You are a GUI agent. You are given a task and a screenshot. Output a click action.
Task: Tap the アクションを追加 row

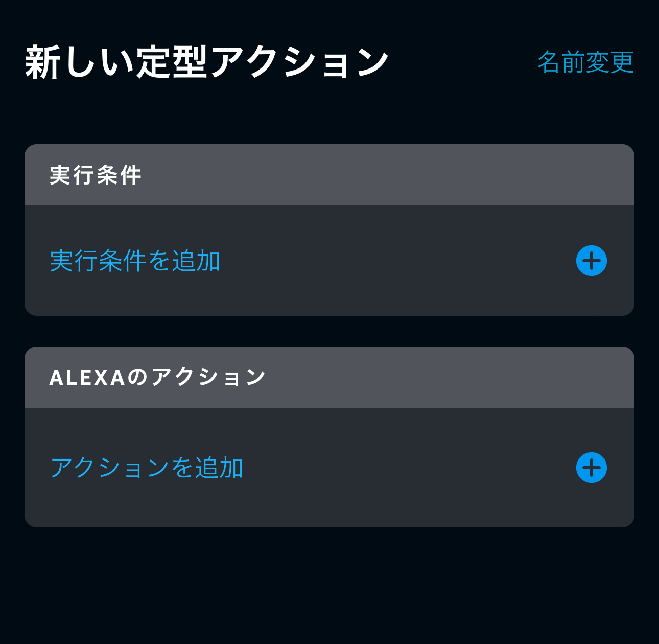329,468
